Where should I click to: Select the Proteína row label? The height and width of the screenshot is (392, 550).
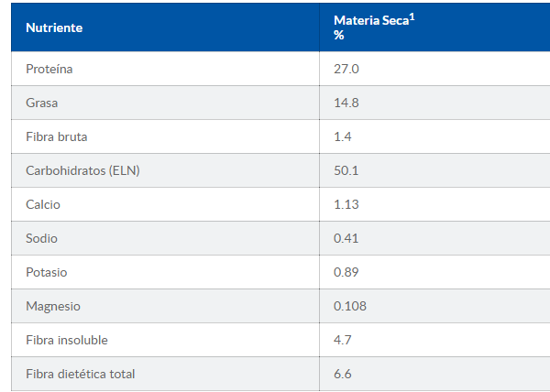click(x=49, y=69)
